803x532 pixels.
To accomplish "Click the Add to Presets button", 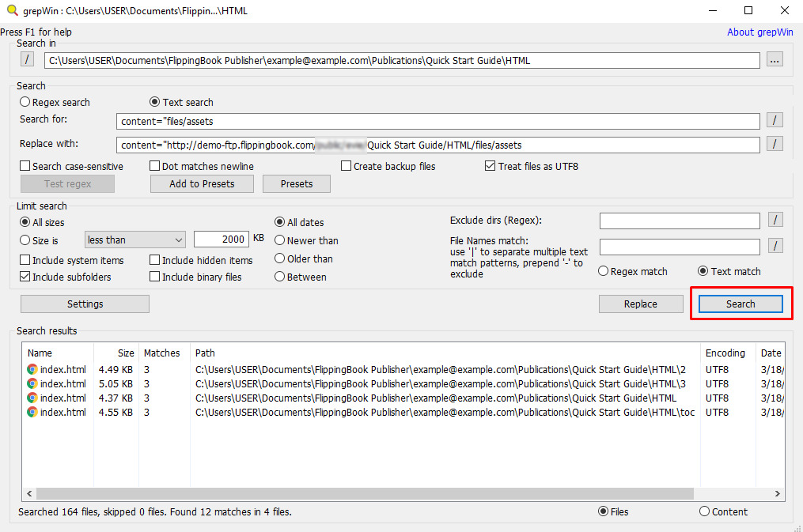I will 202,183.
